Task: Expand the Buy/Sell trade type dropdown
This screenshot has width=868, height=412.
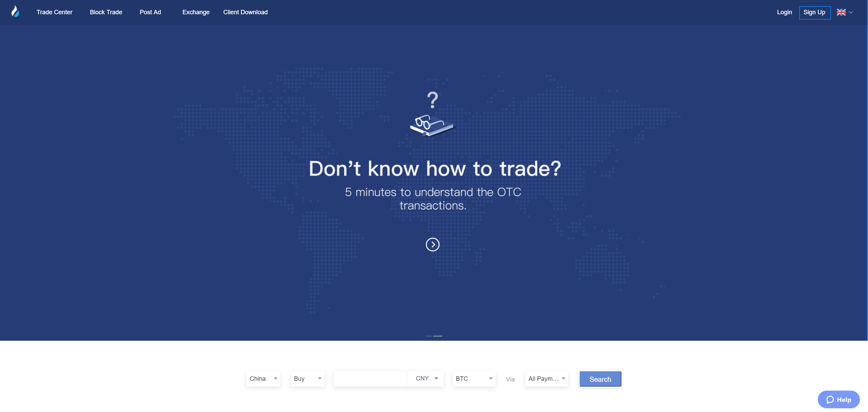Action: click(x=307, y=379)
